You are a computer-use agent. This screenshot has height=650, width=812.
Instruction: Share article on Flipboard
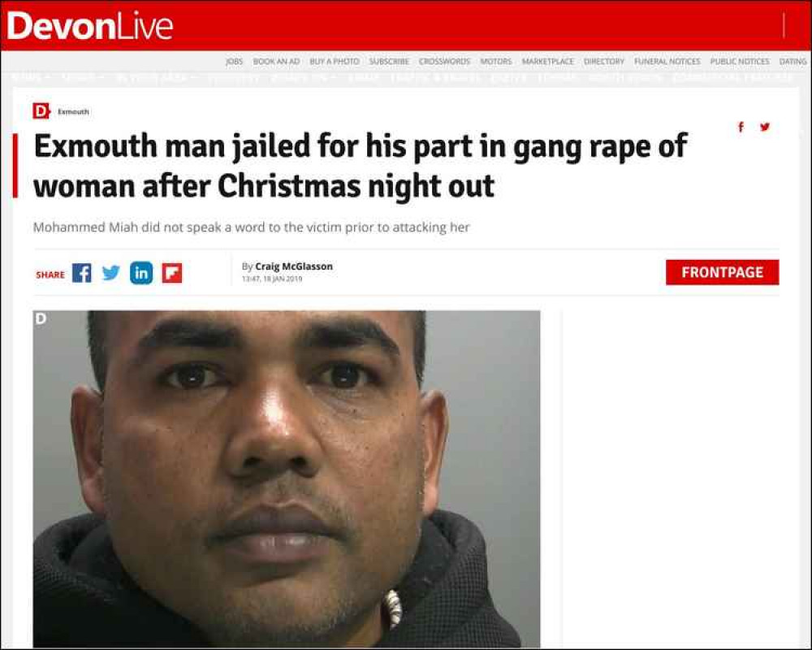click(172, 273)
